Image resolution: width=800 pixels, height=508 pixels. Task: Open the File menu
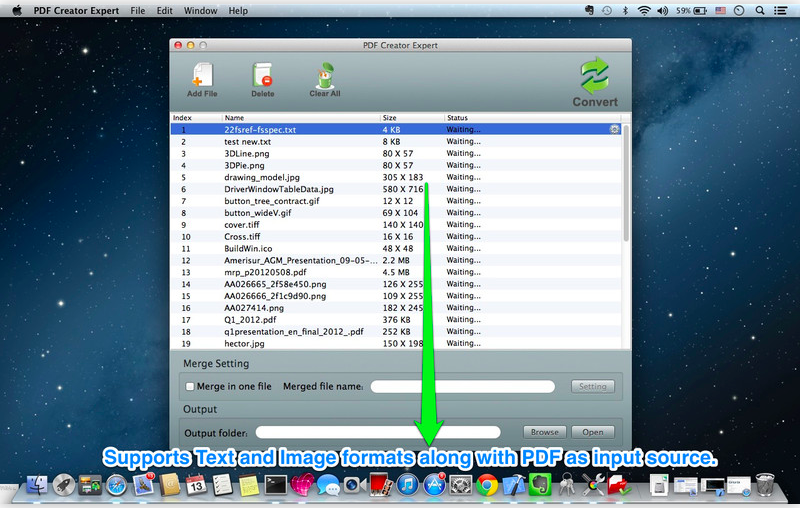(x=137, y=10)
